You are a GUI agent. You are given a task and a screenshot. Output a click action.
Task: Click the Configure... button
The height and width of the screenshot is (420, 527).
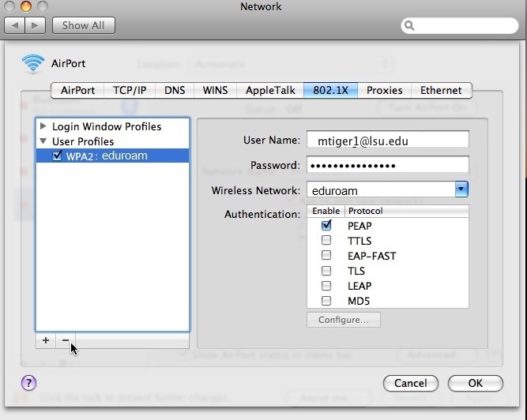coord(344,320)
